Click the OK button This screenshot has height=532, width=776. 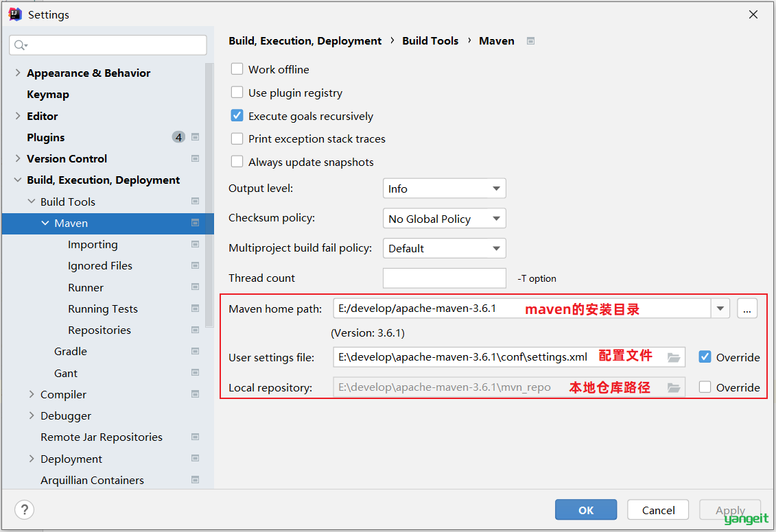pyautogui.click(x=586, y=510)
